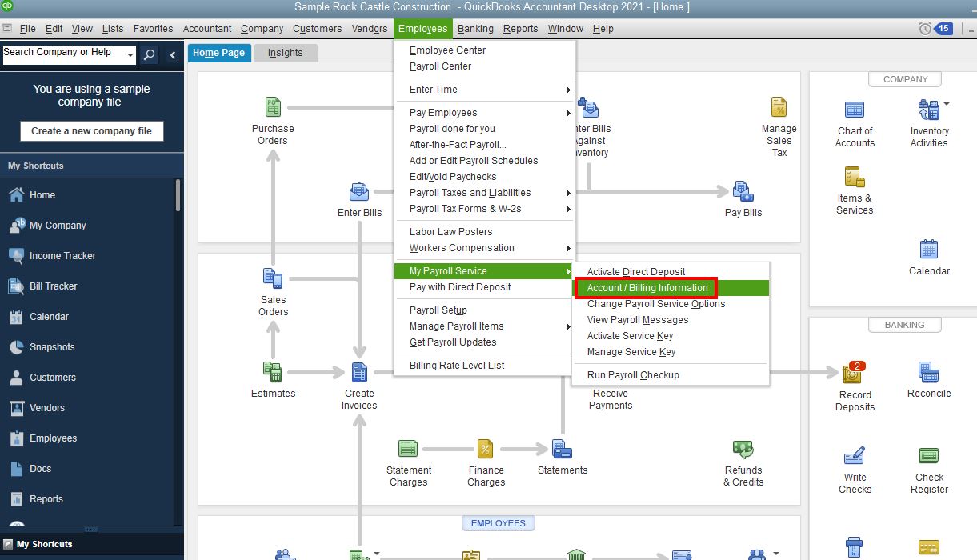Open Items & Services
This screenshot has width=977, height=560.
pos(854,177)
